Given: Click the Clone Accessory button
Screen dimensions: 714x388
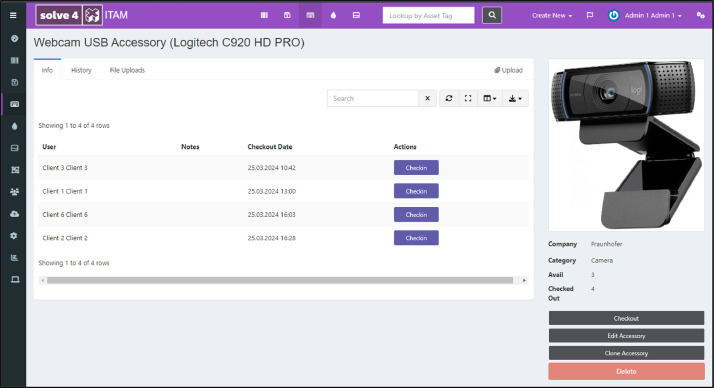Looking at the screenshot, I should [626, 353].
